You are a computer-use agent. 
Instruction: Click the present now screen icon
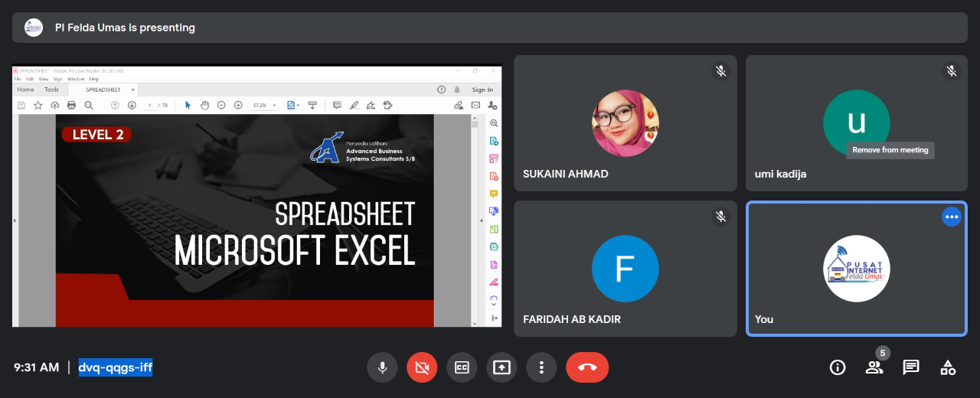point(501,367)
